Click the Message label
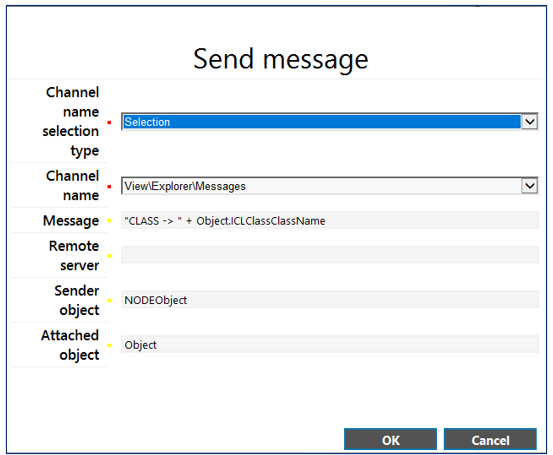Viewport: 553px width, 455px height. coord(71,221)
